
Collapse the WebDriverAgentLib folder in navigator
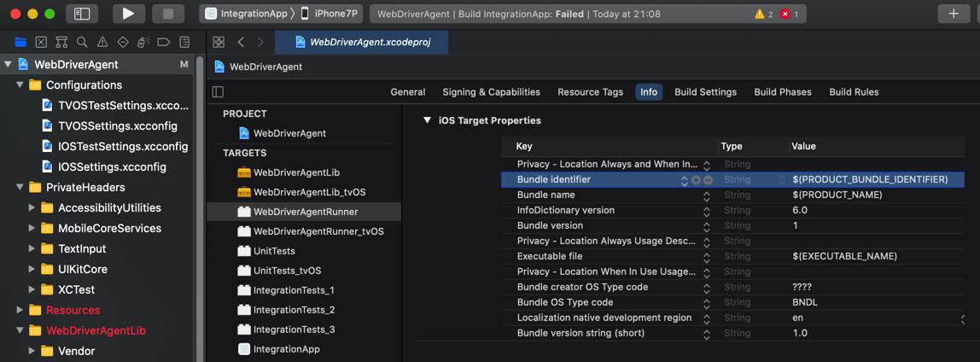[x=20, y=330]
